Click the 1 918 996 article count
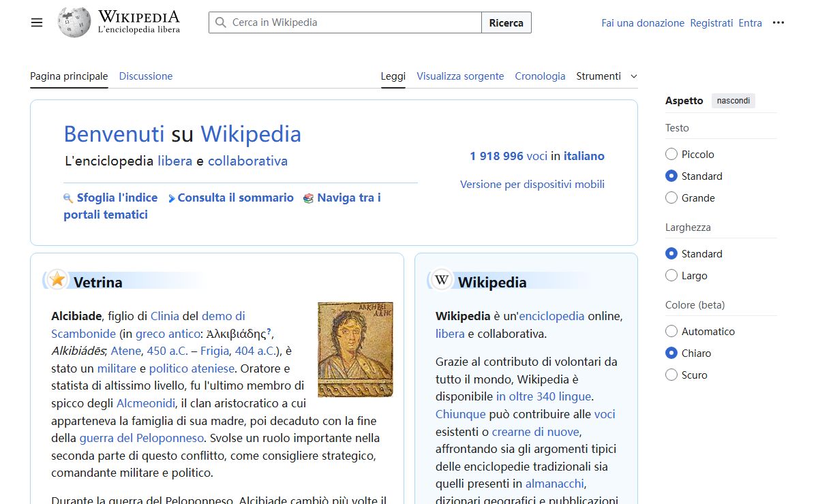The height and width of the screenshot is (504, 818). [x=496, y=156]
